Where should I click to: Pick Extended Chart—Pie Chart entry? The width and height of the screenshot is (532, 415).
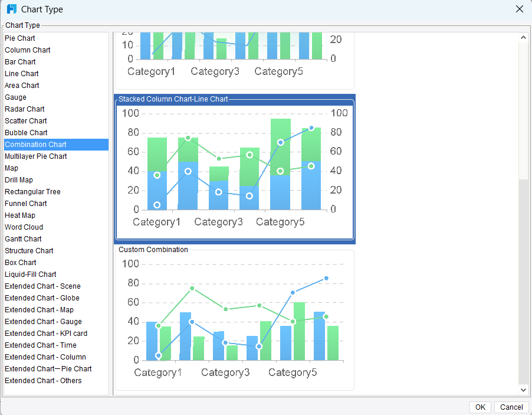(56, 369)
